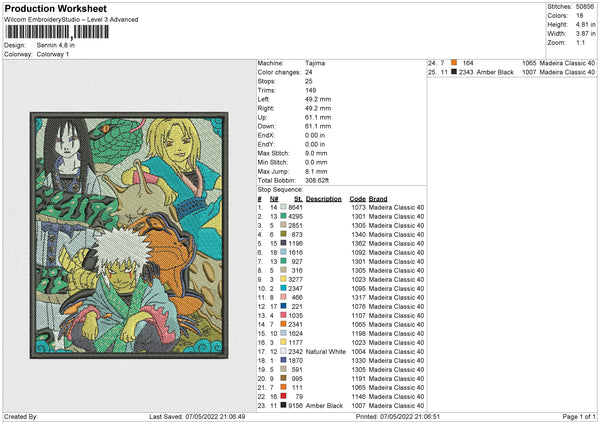This screenshot has height=424, width=600.
Task: Click the Trims value '149'
Action: pyautogui.click(x=310, y=90)
